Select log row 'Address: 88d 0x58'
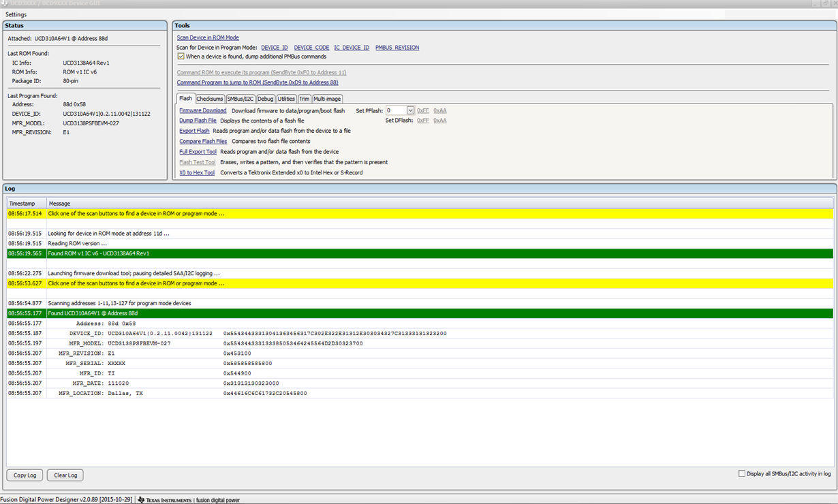Viewport: 838px width, 504px height. point(420,324)
